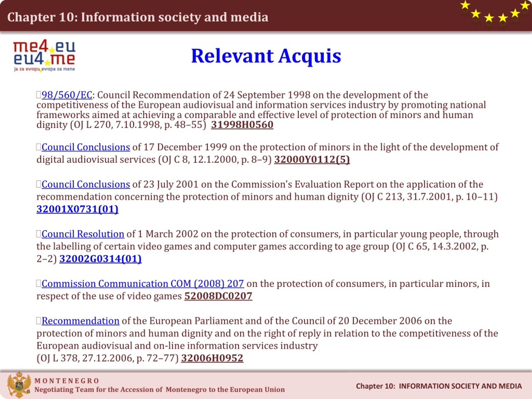Screen dimensions: 532x399
Task: Click 'Negotiating Team for the Accession' footer text
Action: tap(159, 390)
